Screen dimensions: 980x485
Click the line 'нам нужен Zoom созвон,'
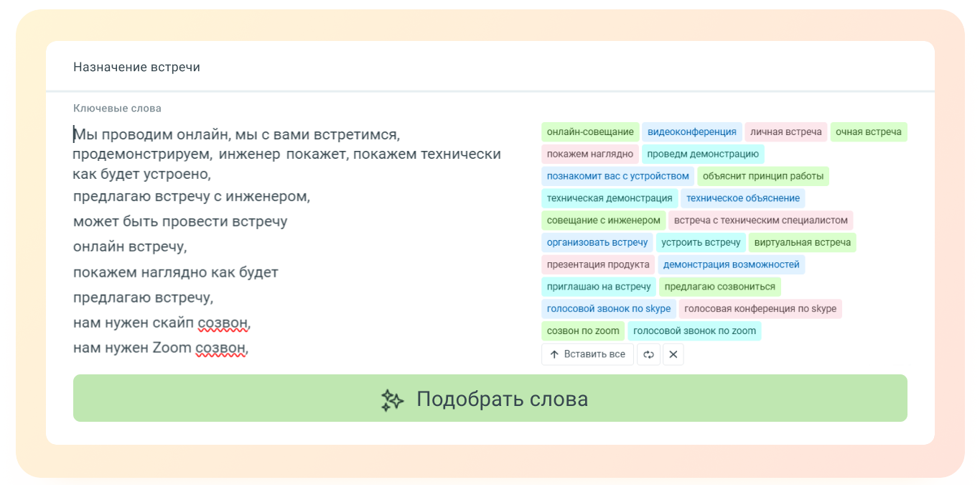161,348
